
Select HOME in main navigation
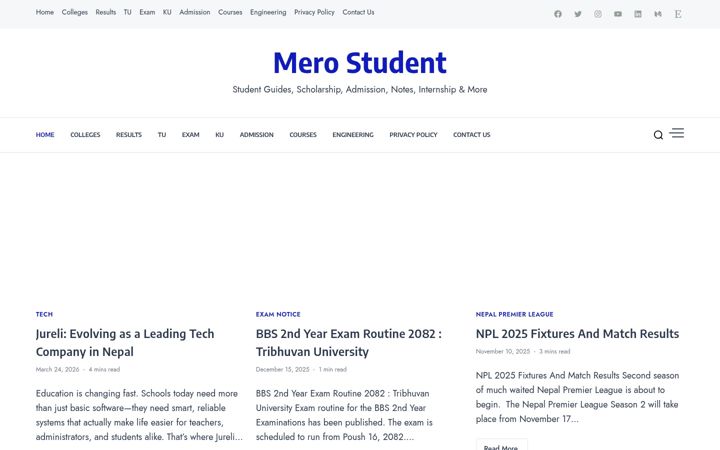tap(45, 135)
